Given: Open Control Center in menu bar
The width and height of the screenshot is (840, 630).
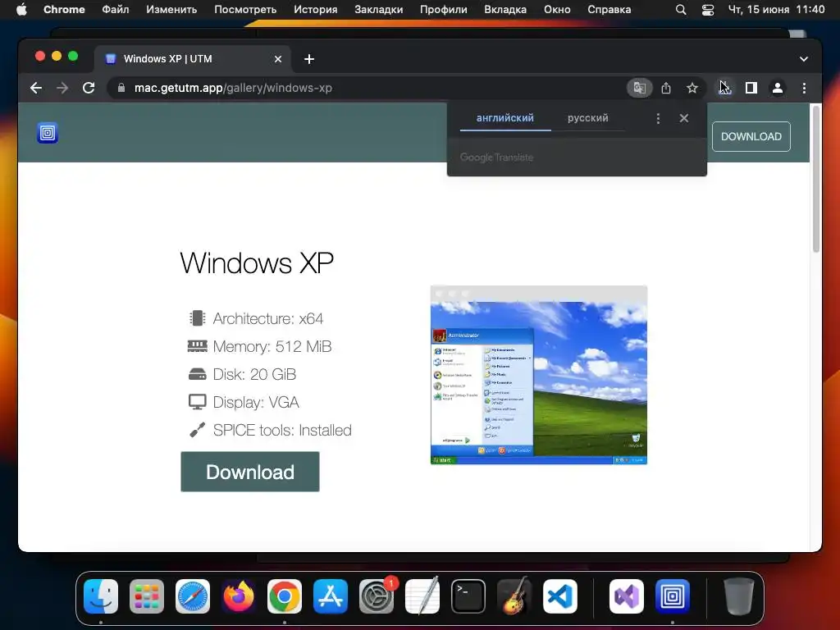Looking at the screenshot, I should pyautogui.click(x=708, y=9).
